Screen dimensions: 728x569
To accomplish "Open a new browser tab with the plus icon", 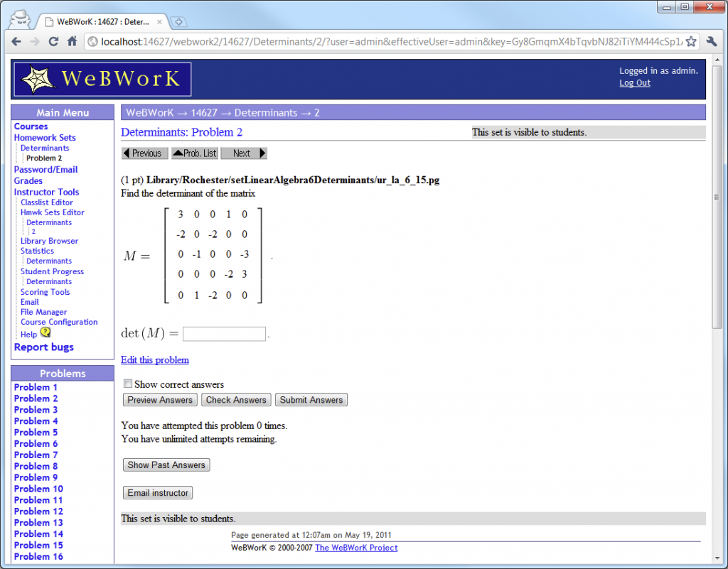I will [x=177, y=21].
